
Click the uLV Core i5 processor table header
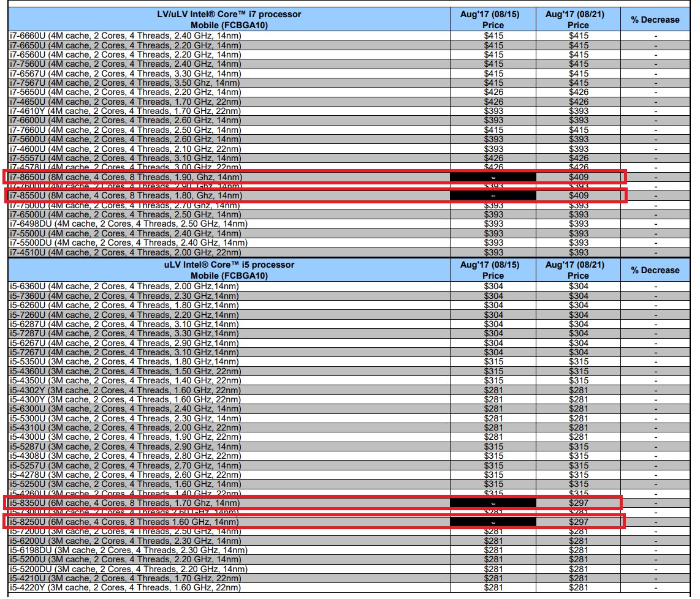[x=229, y=270]
